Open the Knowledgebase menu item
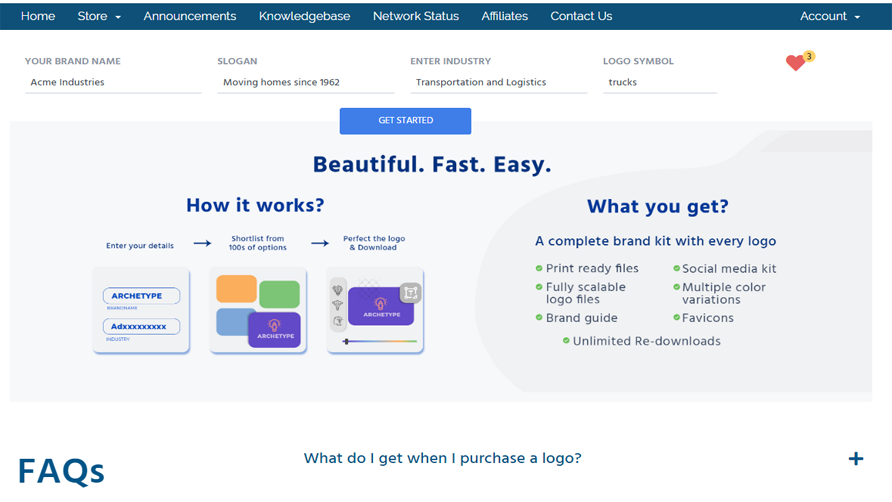This screenshot has height=502, width=892. click(304, 16)
